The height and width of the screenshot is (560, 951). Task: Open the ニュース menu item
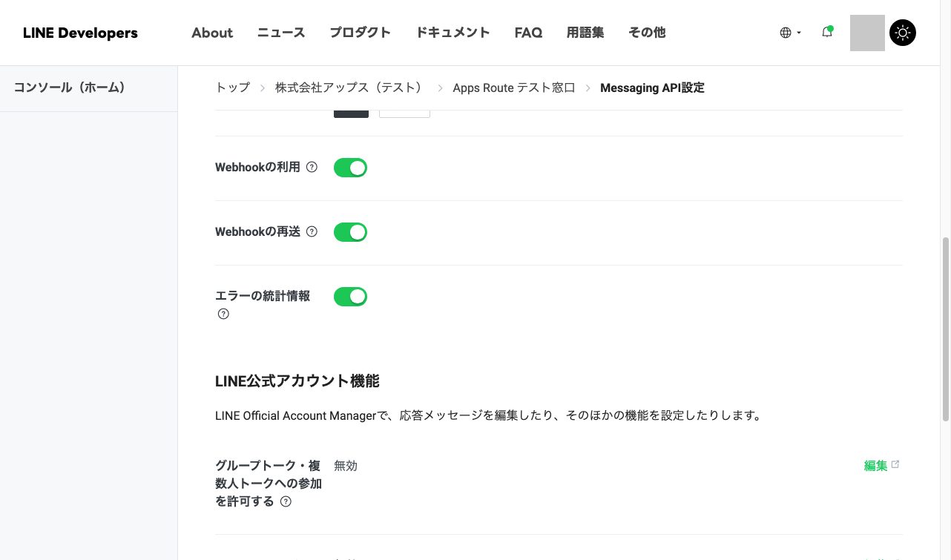tap(281, 33)
